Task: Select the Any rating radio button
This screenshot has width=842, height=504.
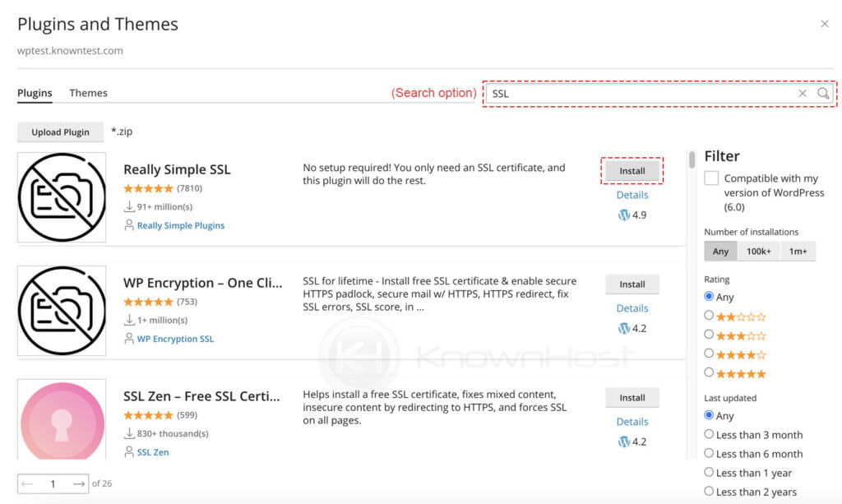Action: pyautogui.click(x=709, y=296)
